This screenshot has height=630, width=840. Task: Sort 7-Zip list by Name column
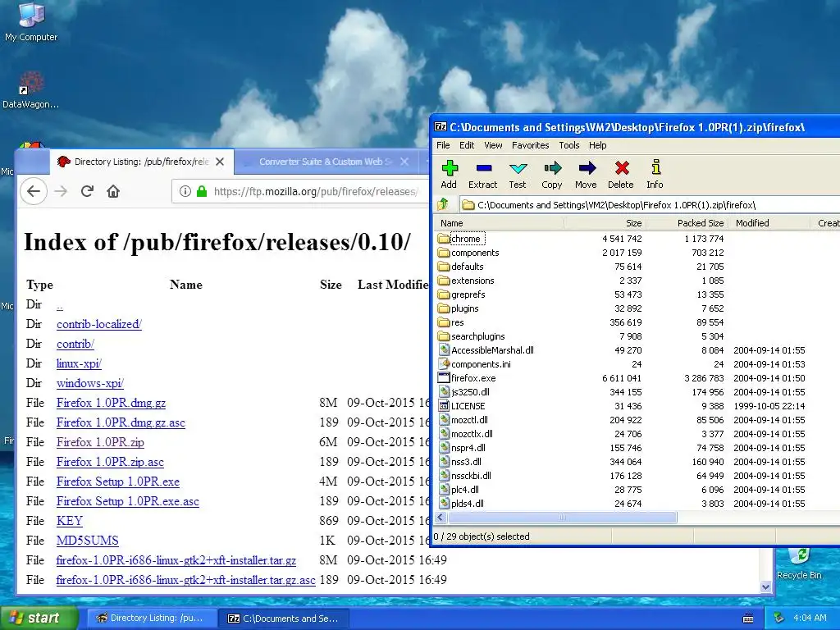500,223
